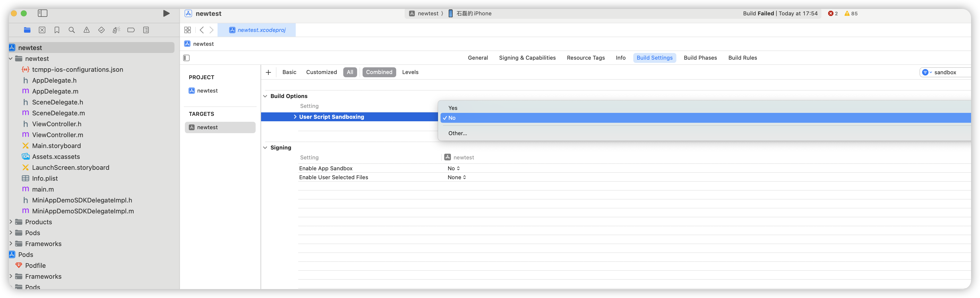Open the Find navigator magnifier icon
980x298 pixels.
[x=72, y=30]
